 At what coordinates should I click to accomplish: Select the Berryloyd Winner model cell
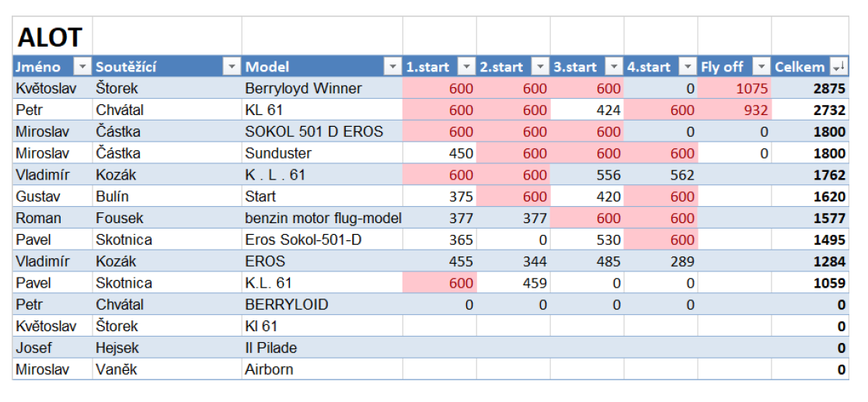(322, 88)
